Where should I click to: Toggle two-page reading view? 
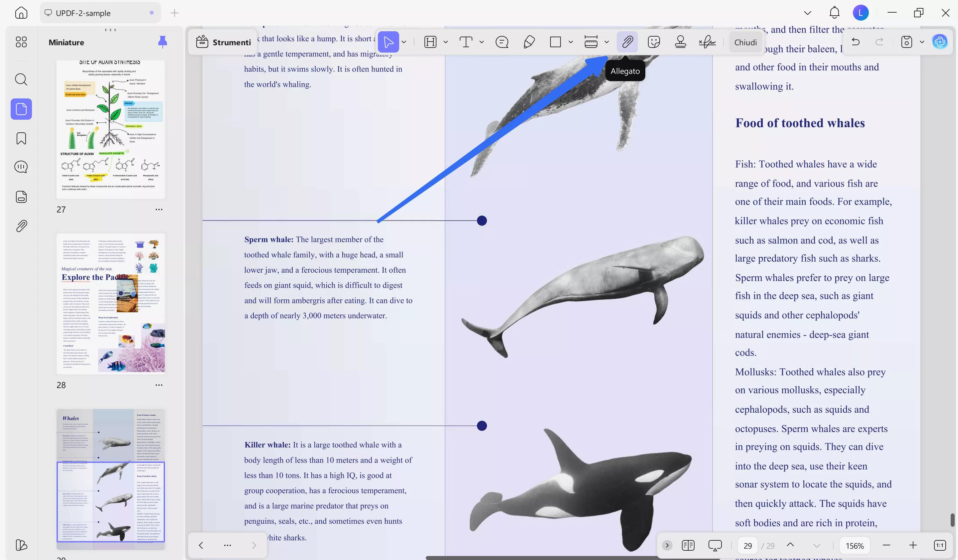coord(688,545)
